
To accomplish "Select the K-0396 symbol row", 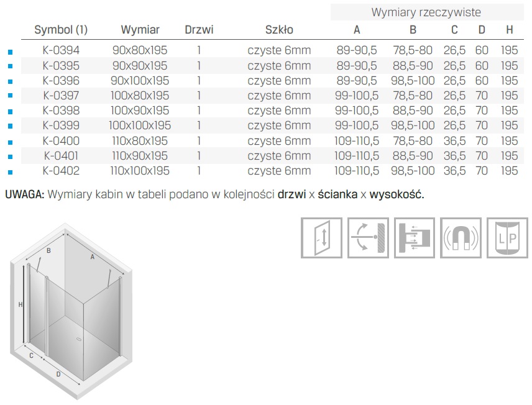I will click(61, 80).
